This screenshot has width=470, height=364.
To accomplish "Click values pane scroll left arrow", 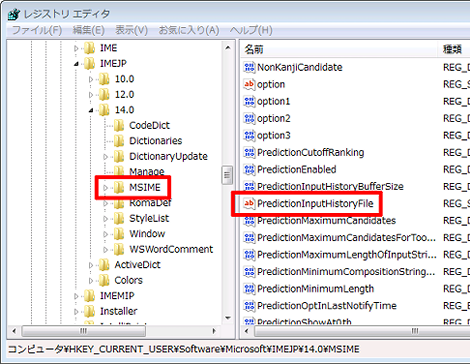I will (x=247, y=331).
